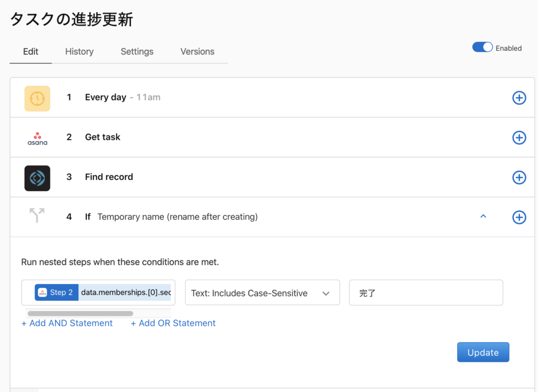Click the Asana icon in step 2

37,138
